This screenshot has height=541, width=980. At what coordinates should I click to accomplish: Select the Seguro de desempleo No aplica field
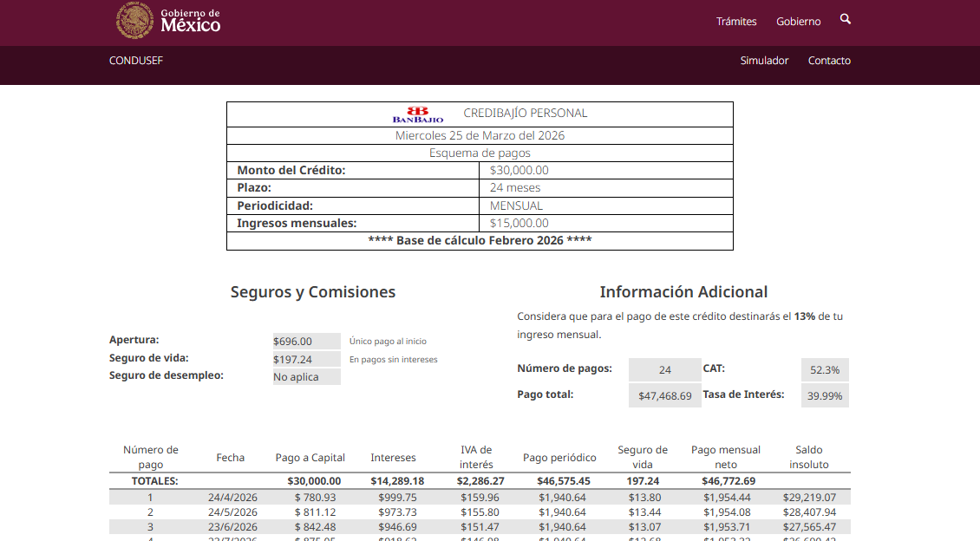tap(306, 376)
